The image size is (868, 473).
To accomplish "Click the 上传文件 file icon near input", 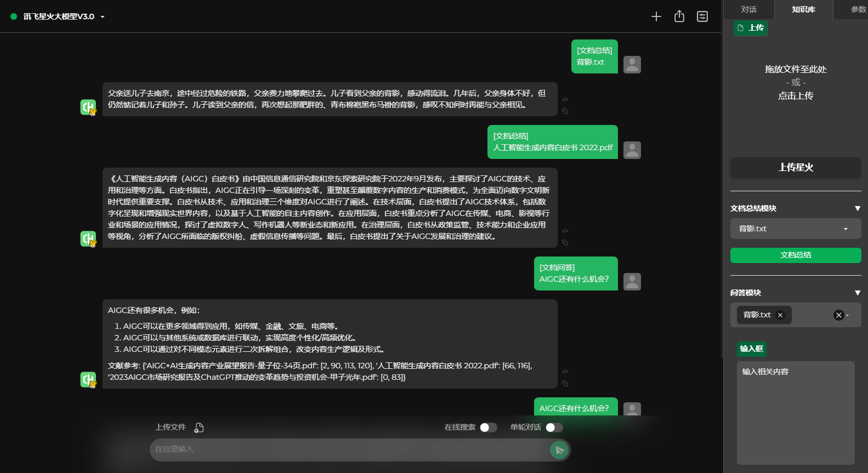I will click(199, 428).
